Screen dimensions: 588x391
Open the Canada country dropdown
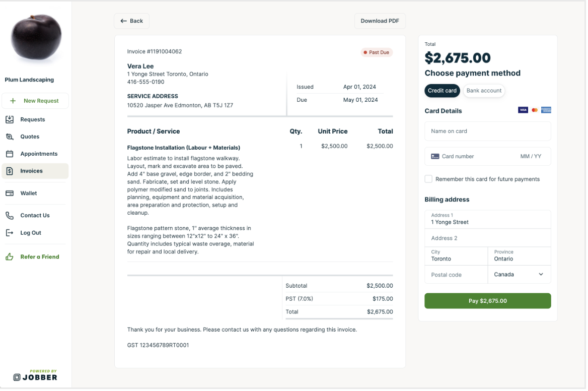519,275
